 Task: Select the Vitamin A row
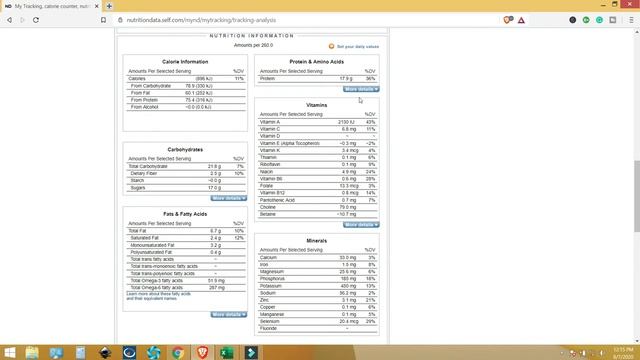tap(318, 122)
